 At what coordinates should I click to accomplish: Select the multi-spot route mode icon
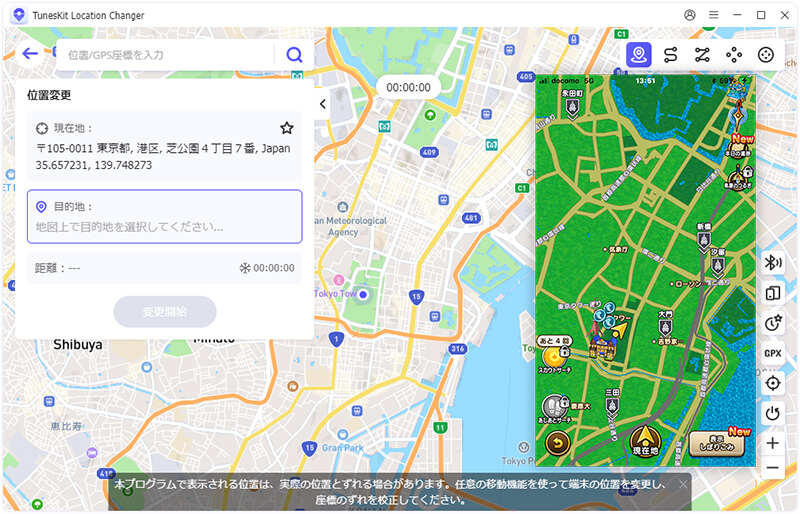(x=702, y=55)
